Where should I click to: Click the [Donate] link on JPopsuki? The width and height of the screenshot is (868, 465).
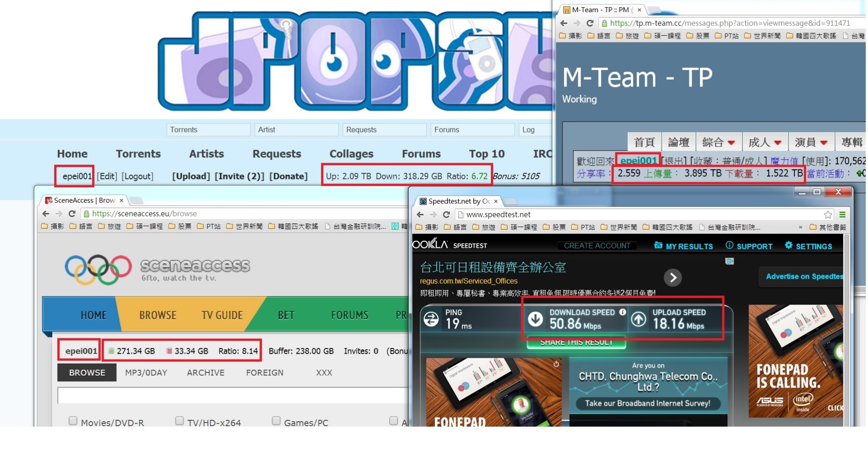tap(288, 176)
